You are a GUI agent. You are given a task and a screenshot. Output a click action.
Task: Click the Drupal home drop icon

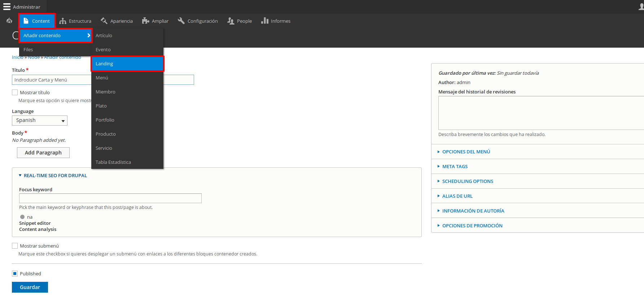point(9,21)
